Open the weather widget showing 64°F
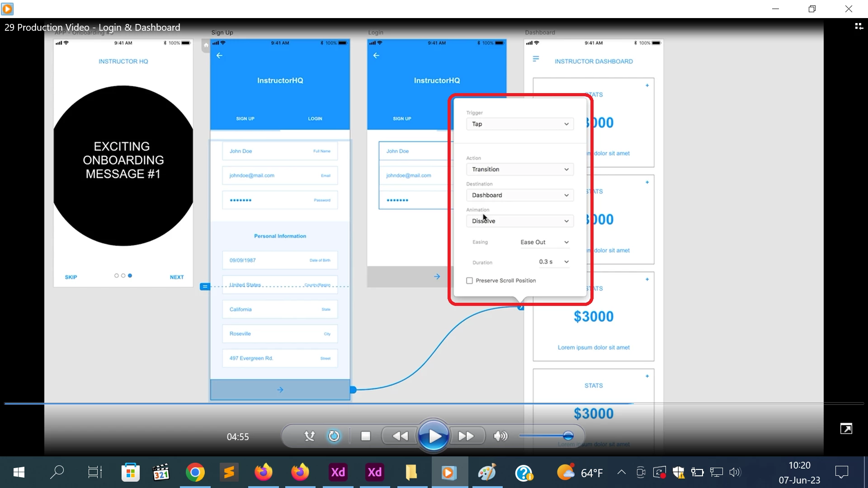Viewport: 868px width, 488px height. point(580,473)
